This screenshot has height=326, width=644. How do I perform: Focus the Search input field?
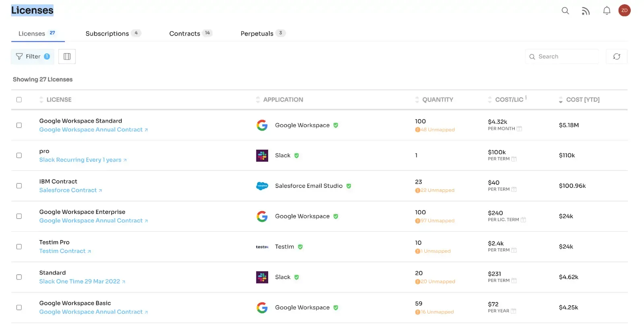pyautogui.click(x=562, y=56)
